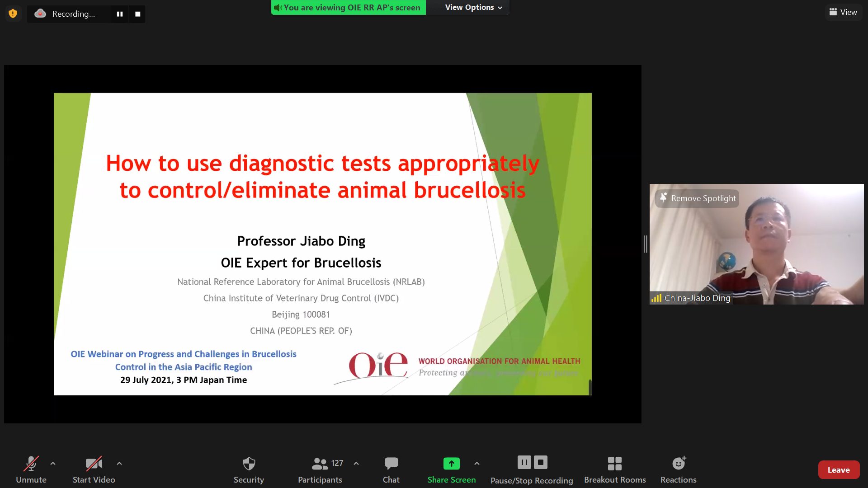
Task: Open the View layout menu
Action: pos(843,12)
